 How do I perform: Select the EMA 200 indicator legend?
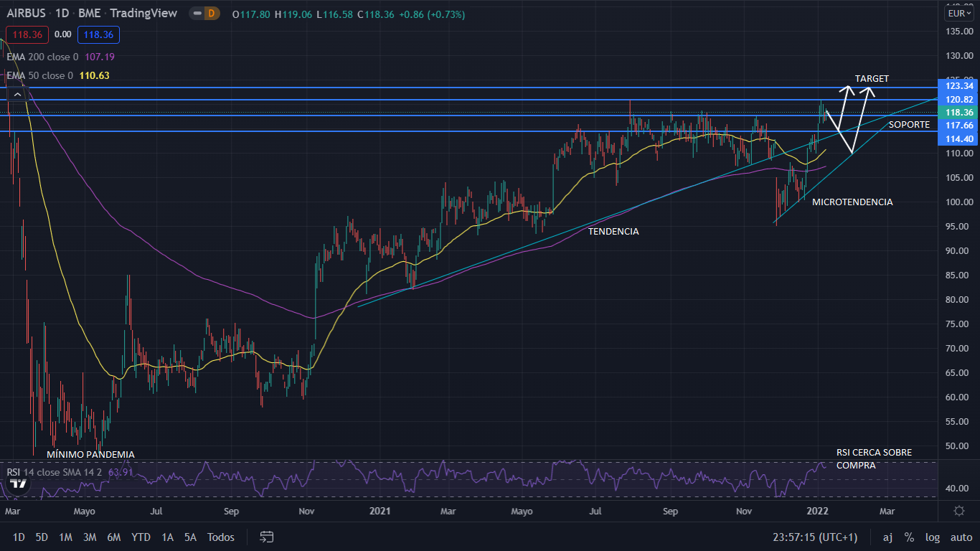[43, 57]
